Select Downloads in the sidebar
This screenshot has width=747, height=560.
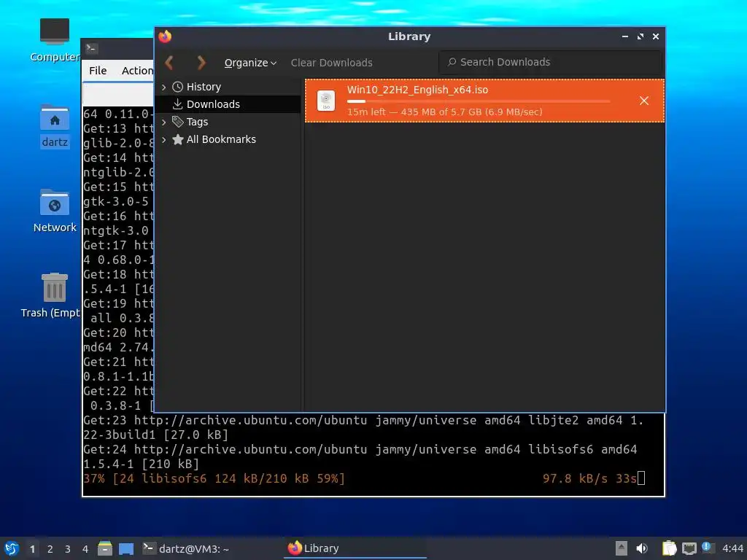pyautogui.click(x=213, y=104)
